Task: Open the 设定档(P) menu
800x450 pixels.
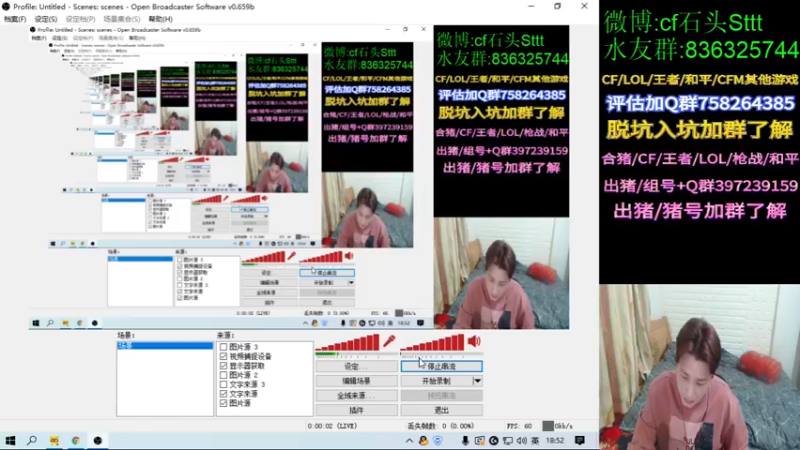Action: coord(80,19)
